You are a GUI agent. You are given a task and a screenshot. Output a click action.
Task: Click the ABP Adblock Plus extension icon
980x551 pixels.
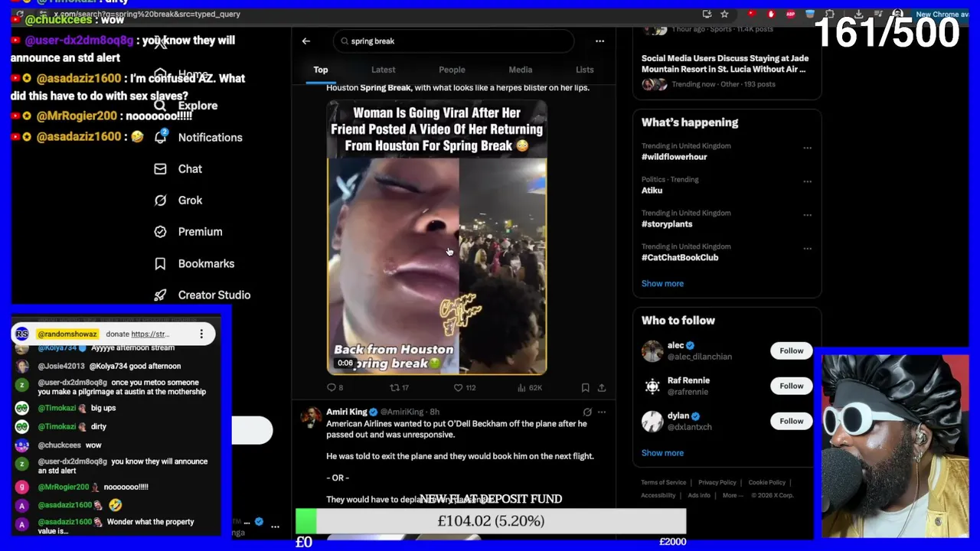pos(790,14)
